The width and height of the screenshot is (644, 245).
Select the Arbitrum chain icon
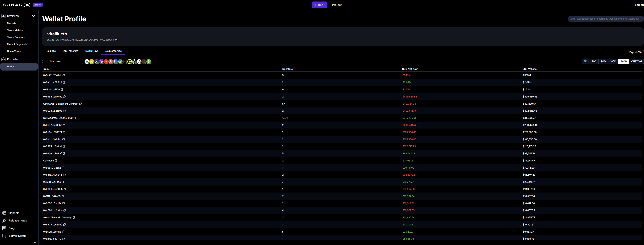tap(96, 61)
